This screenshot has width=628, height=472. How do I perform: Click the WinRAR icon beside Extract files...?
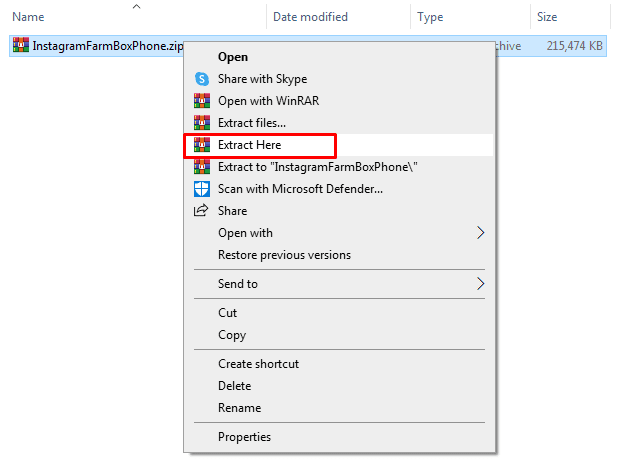click(x=201, y=123)
